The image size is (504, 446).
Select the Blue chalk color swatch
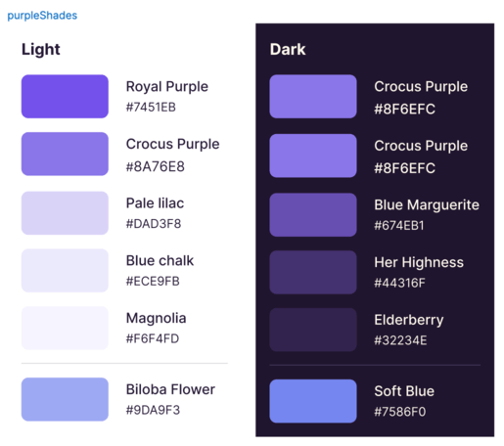(65, 270)
